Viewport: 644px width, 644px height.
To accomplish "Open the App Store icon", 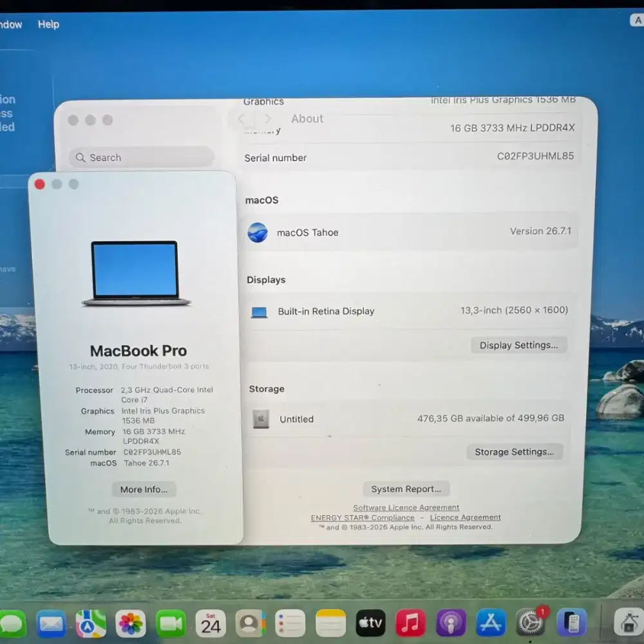I will tap(490, 623).
